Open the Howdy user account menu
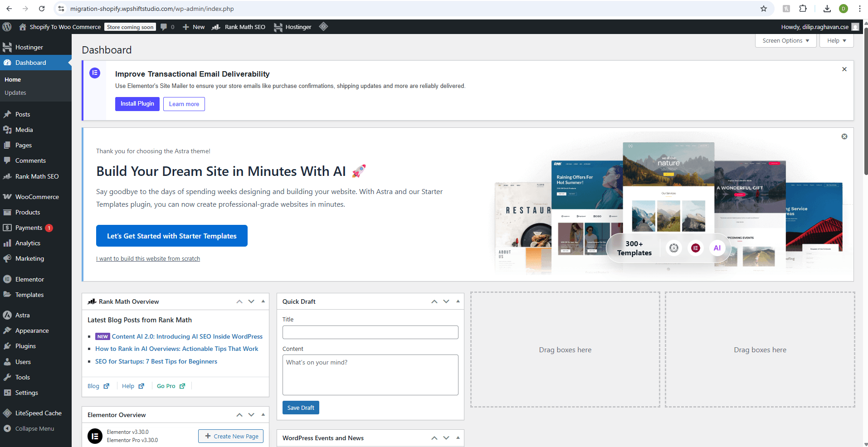 pos(819,27)
